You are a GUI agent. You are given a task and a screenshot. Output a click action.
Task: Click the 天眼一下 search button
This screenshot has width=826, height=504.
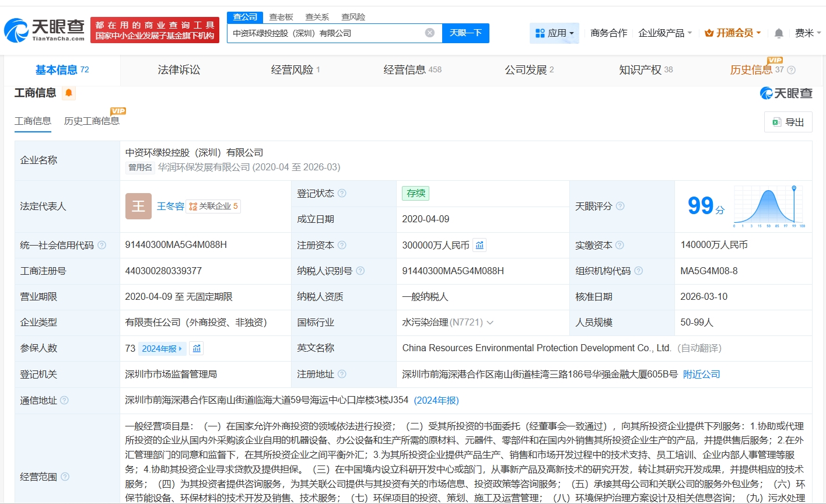[x=466, y=33]
